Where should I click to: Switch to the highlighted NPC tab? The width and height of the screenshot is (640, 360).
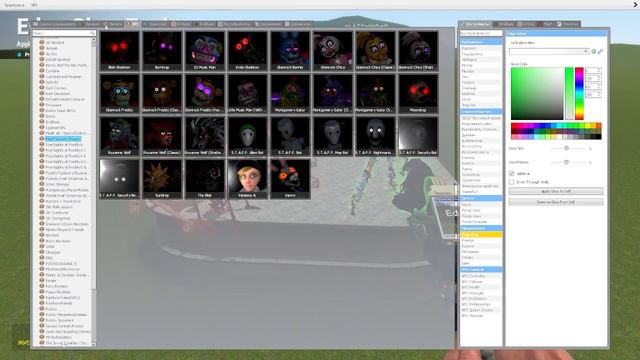pyautogui.click(x=133, y=24)
